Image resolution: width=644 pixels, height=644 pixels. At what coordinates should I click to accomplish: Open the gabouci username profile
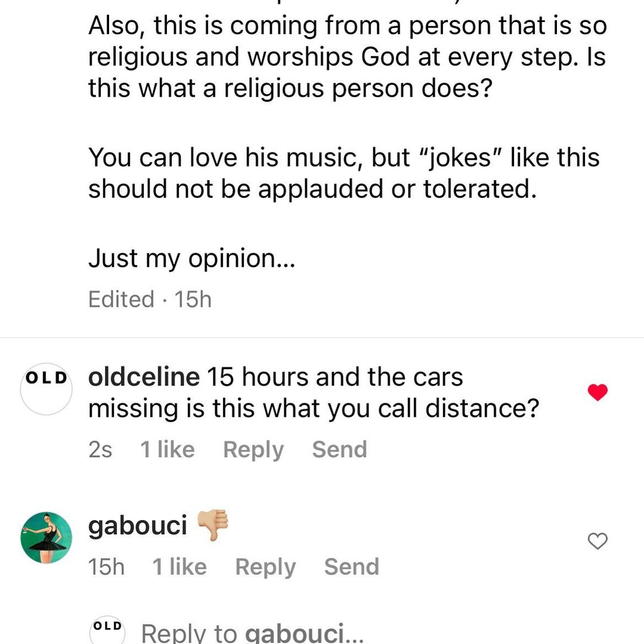pyautogui.click(x=137, y=526)
